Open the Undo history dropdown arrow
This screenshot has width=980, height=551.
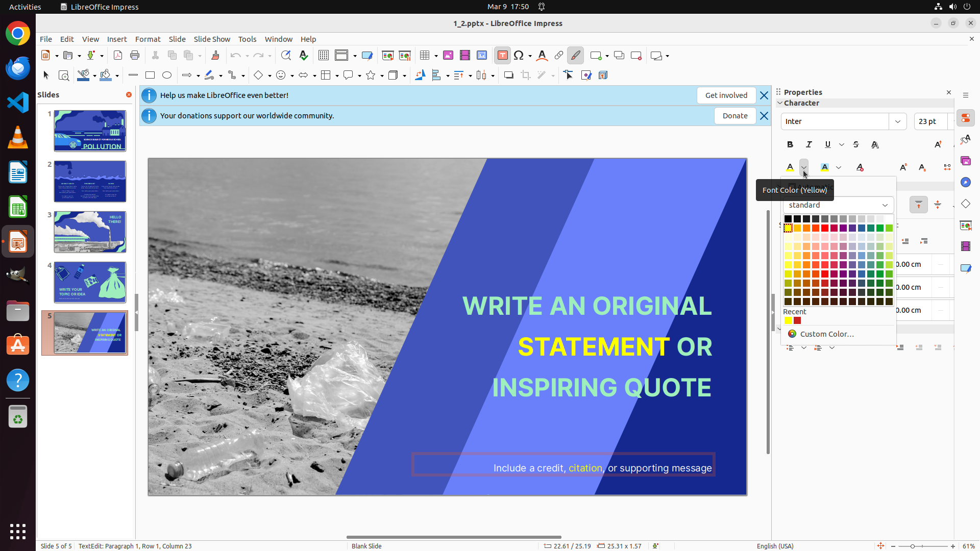tap(247, 56)
